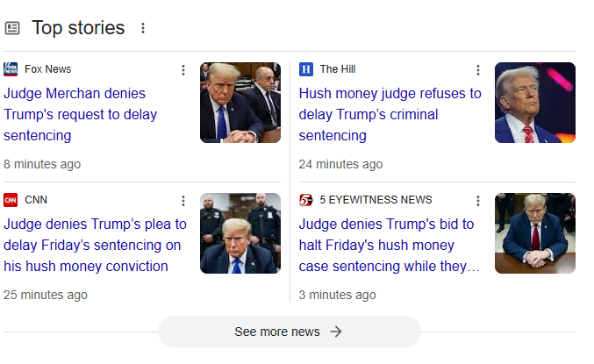
Task: Click the Fox News story thumbnail
Action: [240, 103]
